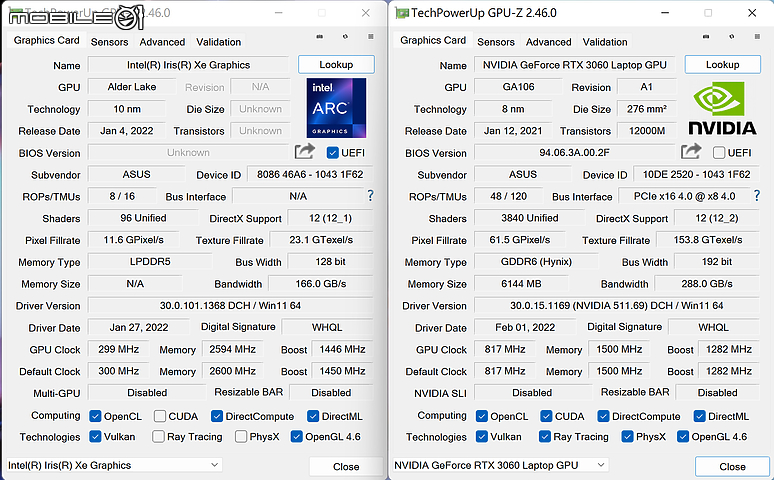The image size is (774, 480).
Task: Click Intel driver version 30.0.101.1368 field
Action: coord(231,306)
